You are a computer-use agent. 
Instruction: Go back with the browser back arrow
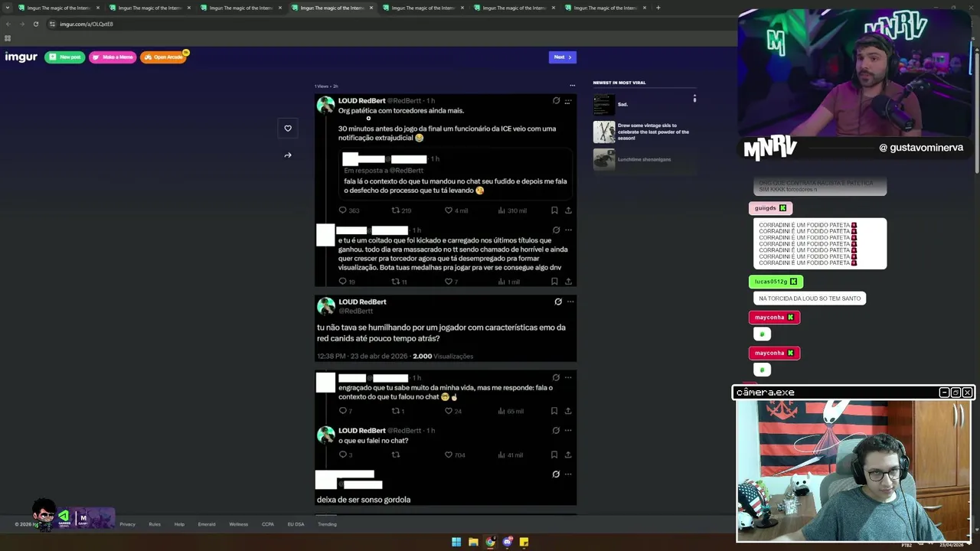tap(8, 24)
